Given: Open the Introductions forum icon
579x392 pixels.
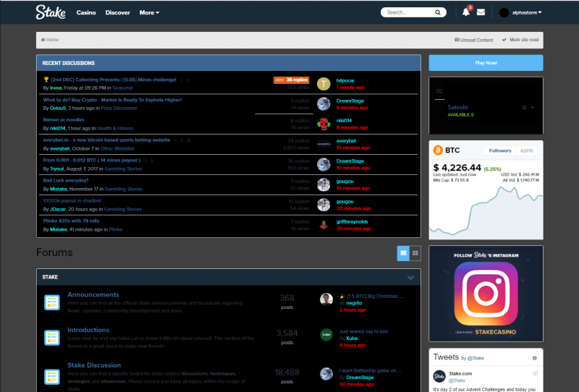Looking at the screenshot, I should tap(52, 337).
